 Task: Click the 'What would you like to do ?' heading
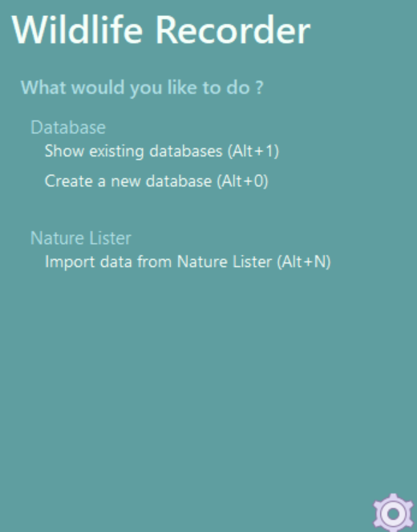point(142,87)
